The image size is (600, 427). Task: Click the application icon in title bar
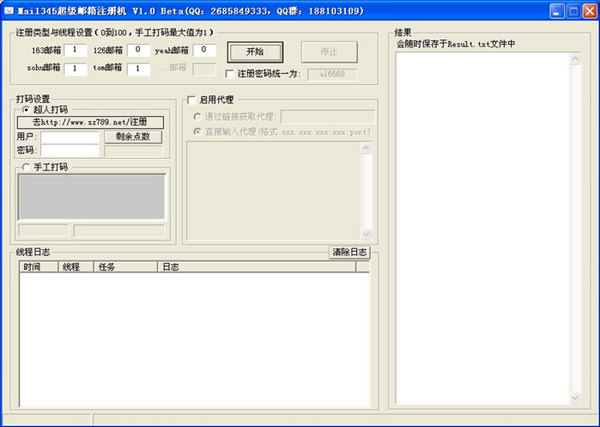click(9, 11)
